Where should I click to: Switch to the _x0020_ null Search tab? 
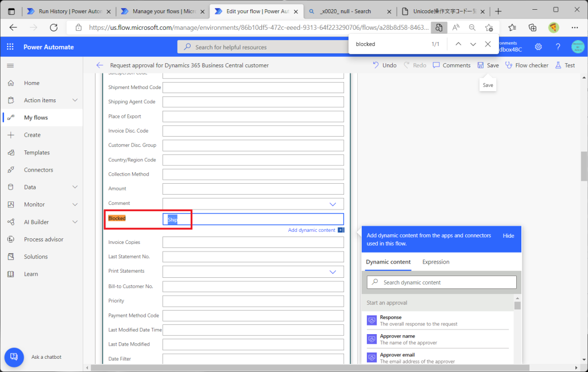point(350,11)
